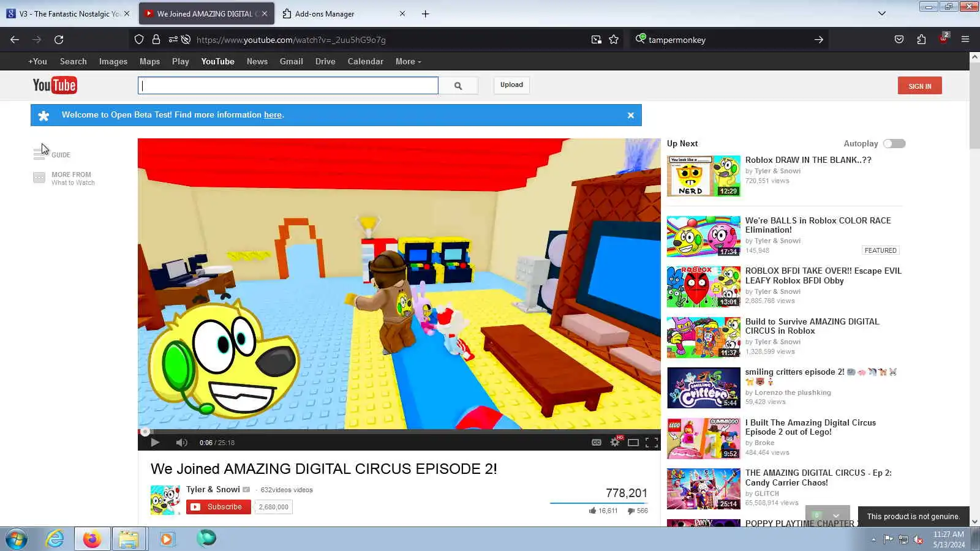
Task: Go back to the previous page
Action: coord(15,40)
